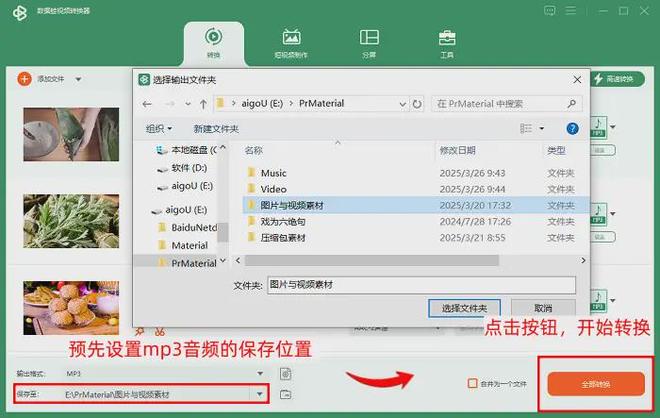Expand format dropdown arrow of third video
The image size is (660, 418).
click(x=613, y=301)
